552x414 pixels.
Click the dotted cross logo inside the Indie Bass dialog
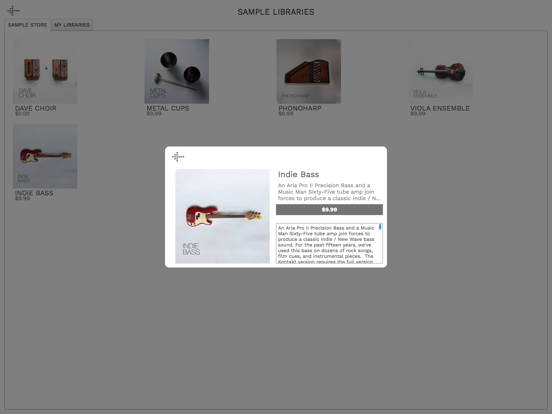(x=178, y=157)
